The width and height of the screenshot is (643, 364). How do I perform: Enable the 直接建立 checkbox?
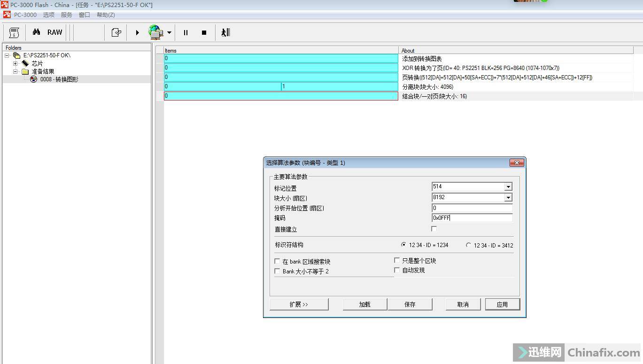click(x=434, y=229)
